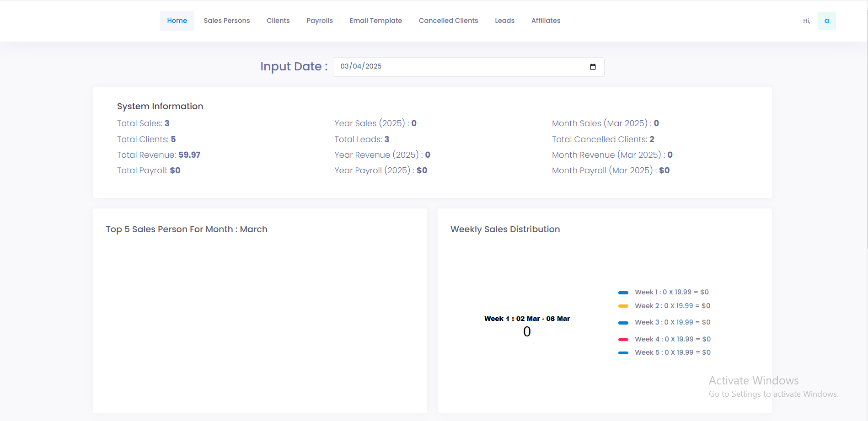Toggle Week 3 blue legend swatch
The width and height of the screenshot is (868, 421).
[623, 323]
